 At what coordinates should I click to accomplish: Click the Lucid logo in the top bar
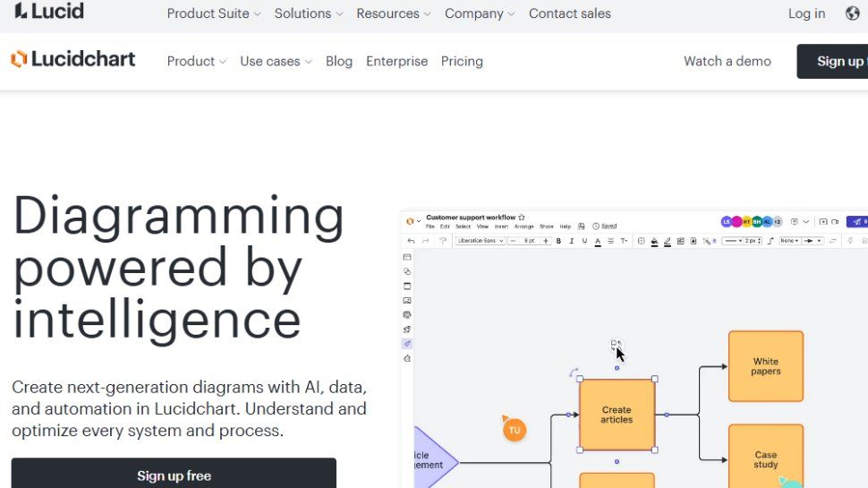tap(49, 12)
